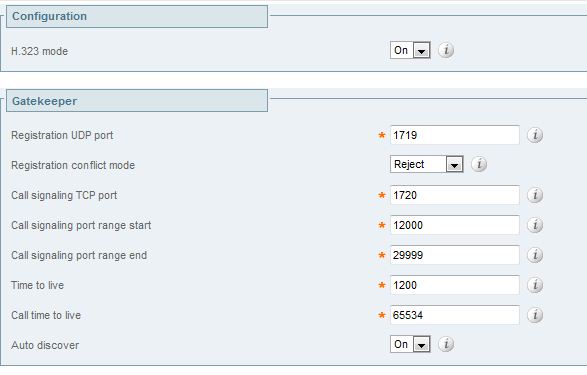Screen dimensions: 587x375
Task: Show info for Registration UDP port
Action: click(535, 135)
